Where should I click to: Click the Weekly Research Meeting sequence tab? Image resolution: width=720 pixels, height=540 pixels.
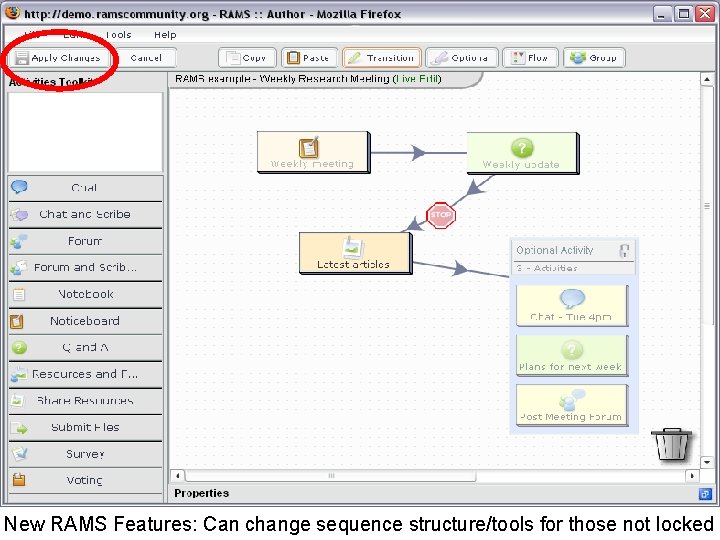pos(324,79)
